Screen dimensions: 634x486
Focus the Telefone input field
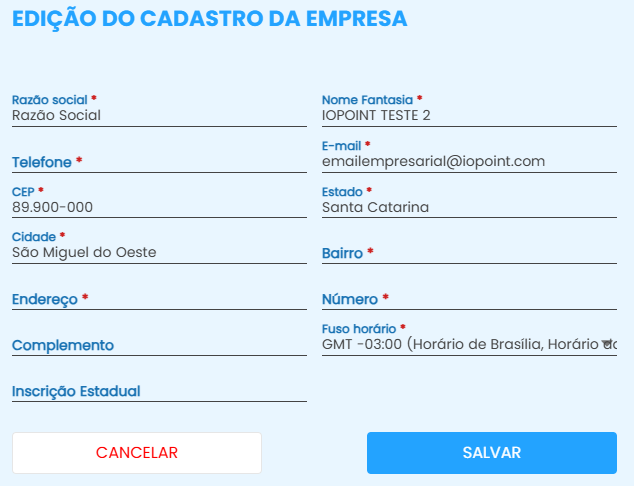pyautogui.click(x=159, y=162)
